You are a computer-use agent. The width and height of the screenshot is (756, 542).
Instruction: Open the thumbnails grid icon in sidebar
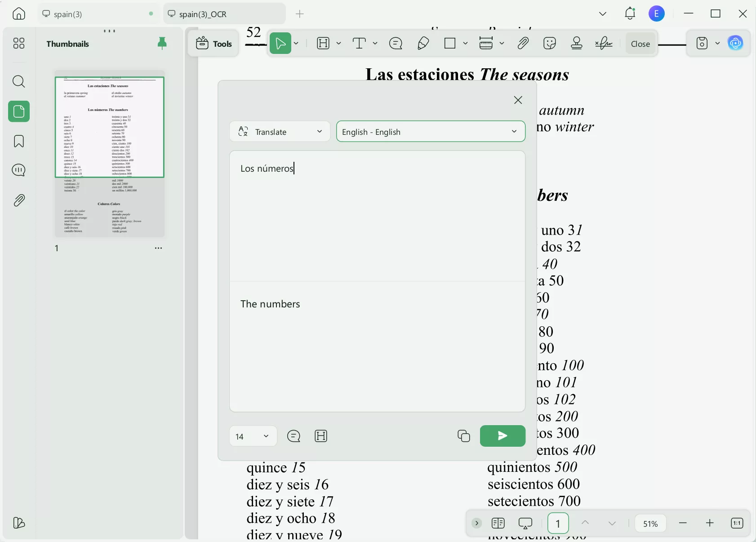[19, 43]
